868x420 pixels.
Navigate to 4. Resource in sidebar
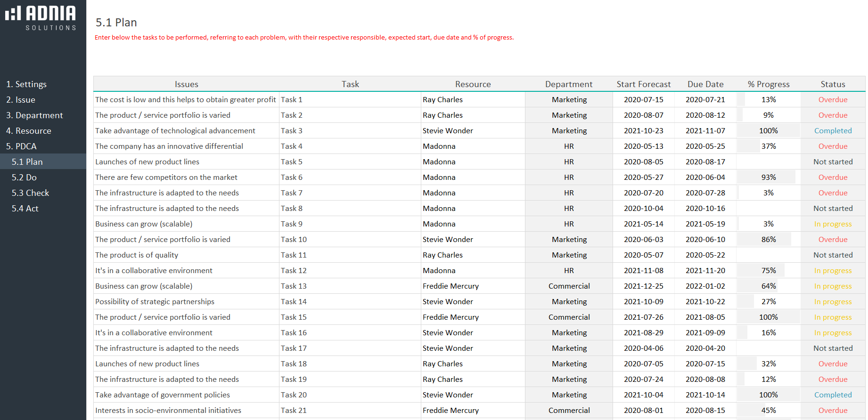pyautogui.click(x=29, y=131)
